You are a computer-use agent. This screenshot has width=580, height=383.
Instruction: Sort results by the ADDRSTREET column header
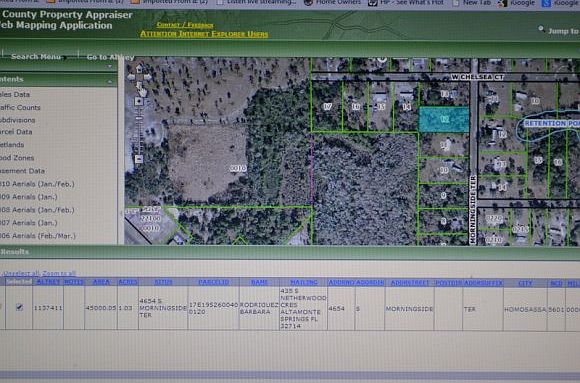(410, 283)
